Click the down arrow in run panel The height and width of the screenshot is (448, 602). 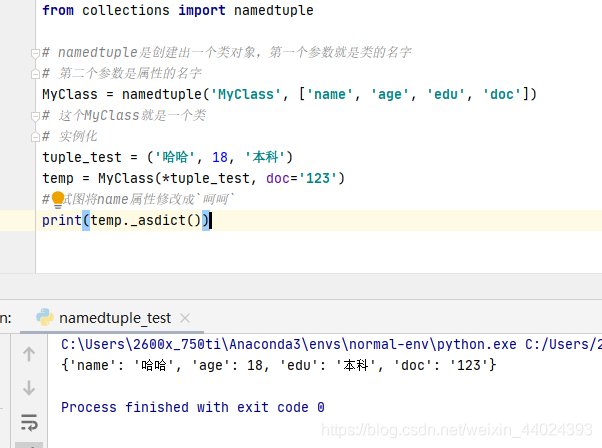(29, 388)
